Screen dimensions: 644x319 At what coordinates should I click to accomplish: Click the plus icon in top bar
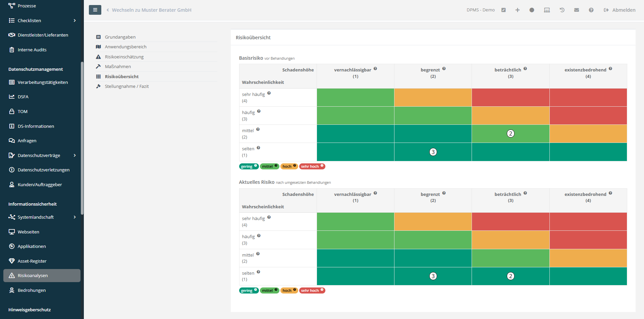tap(517, 10)
